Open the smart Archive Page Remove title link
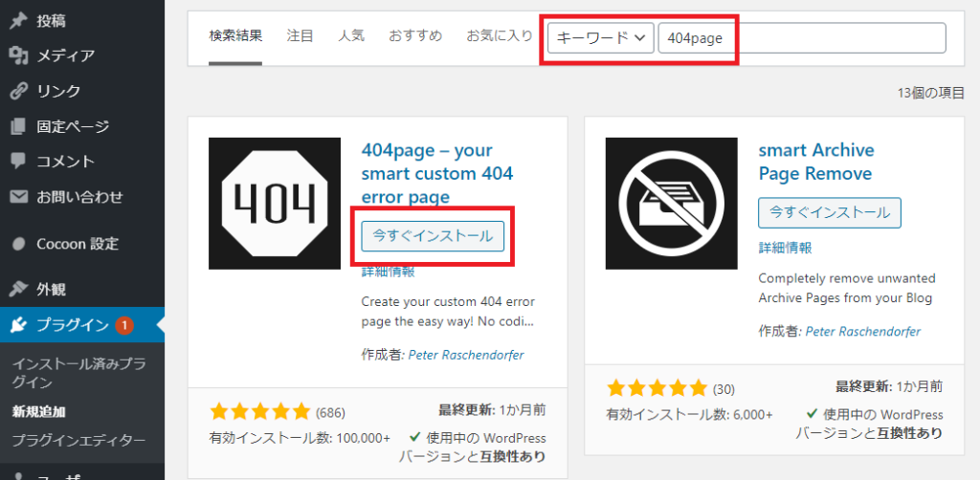 coord(816,162)
